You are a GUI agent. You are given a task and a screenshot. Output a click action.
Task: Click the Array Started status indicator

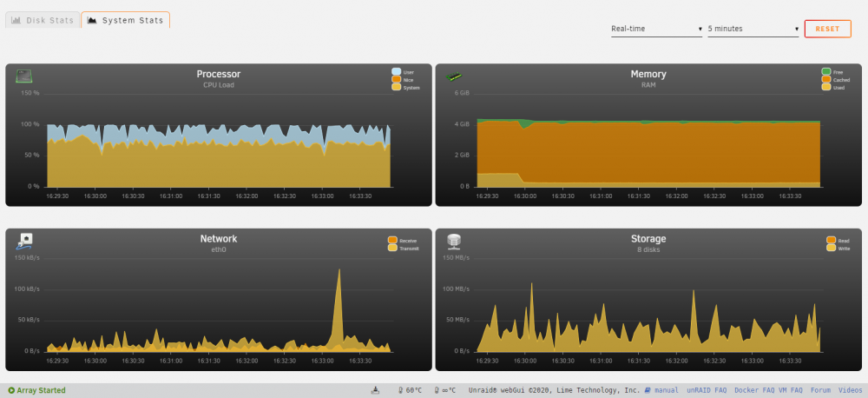(37, 390)
